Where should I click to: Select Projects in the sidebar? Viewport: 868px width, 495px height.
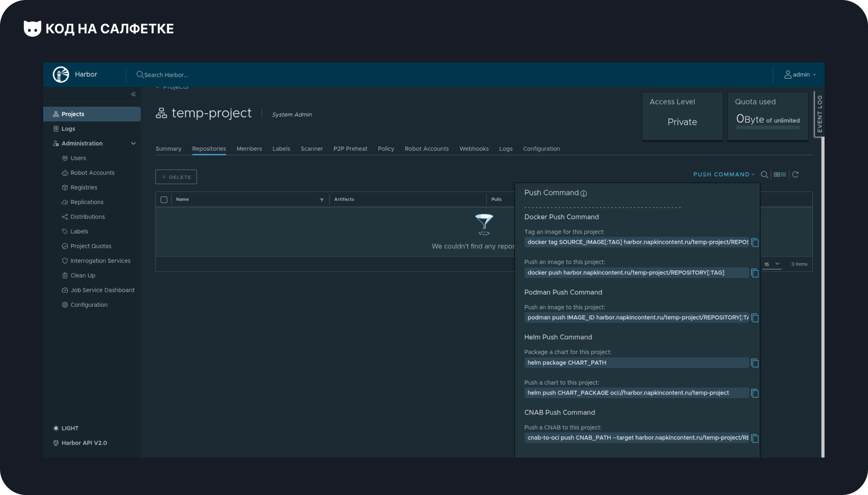(92, 114)
